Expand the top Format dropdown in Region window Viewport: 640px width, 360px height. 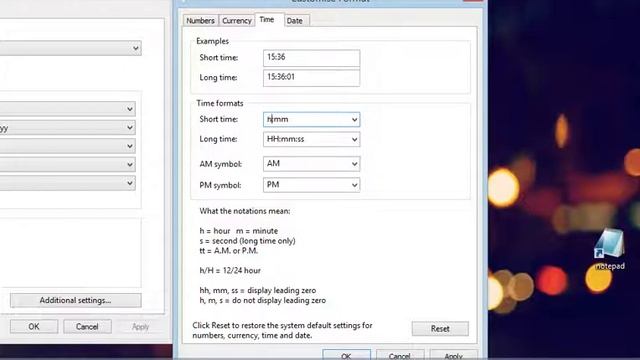(x=136, y=48)
